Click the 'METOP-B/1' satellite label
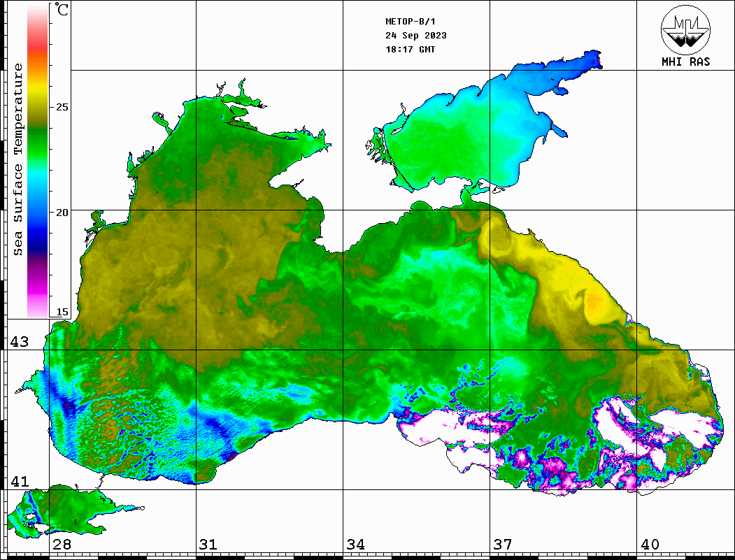 [410, 22]
